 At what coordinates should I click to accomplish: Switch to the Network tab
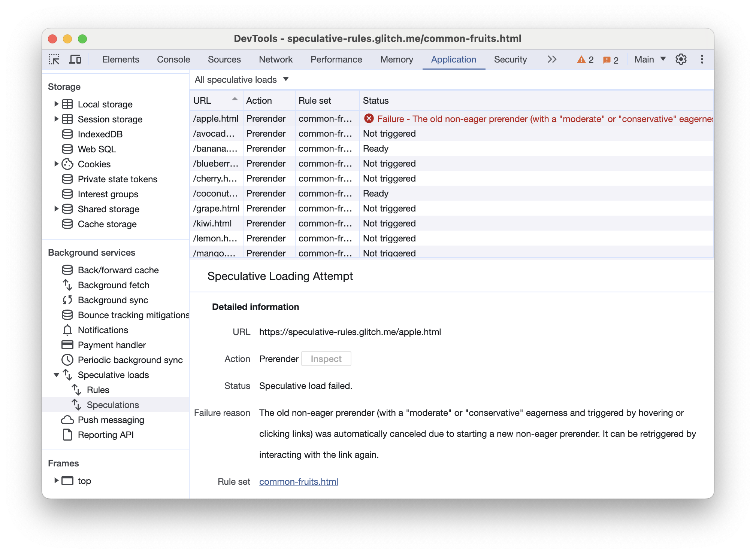(x=276, y=59)
